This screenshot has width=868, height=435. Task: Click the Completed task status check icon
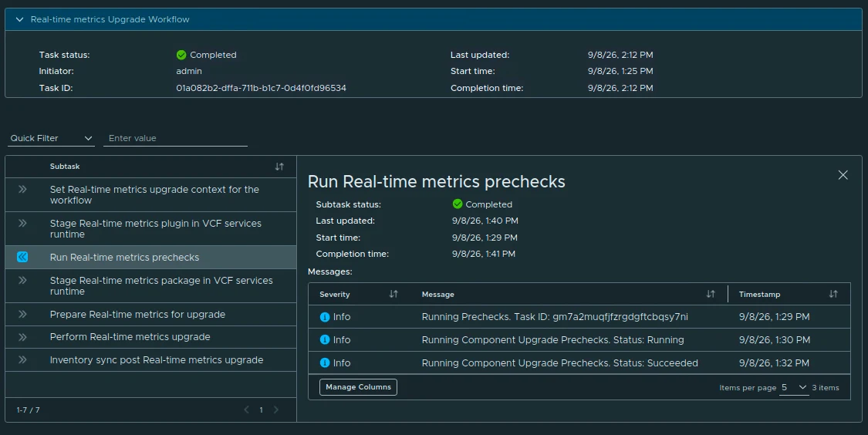point(181,55)
